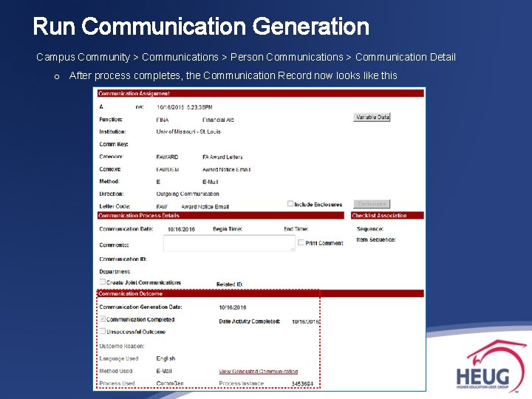Click 'Univ of Missouri - St. Louis' institution
Screen dimensions: 532x399
pyautogui.click(x=188, y=132)
